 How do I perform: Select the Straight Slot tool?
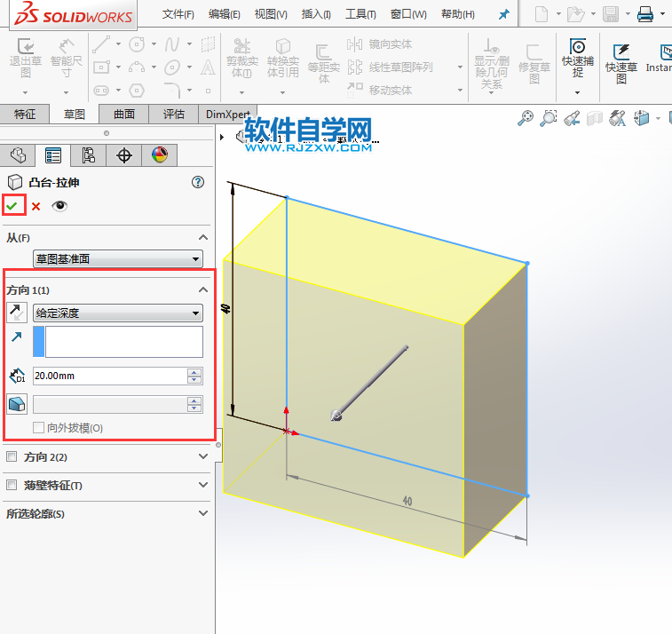tap(101, 91)
